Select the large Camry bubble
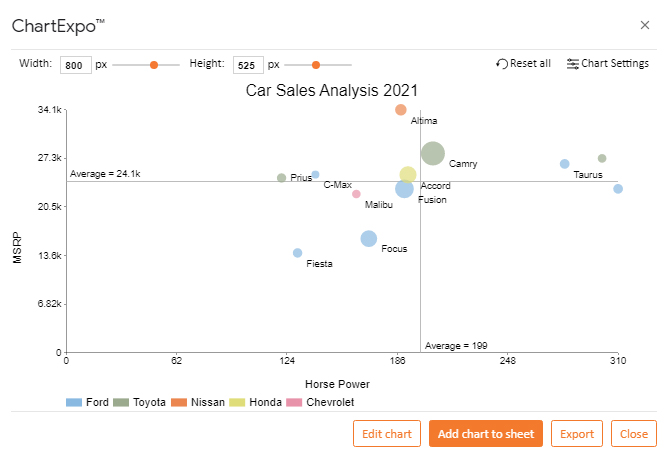The height and width of the screenshot is (460, 668). tap(433, 153)
